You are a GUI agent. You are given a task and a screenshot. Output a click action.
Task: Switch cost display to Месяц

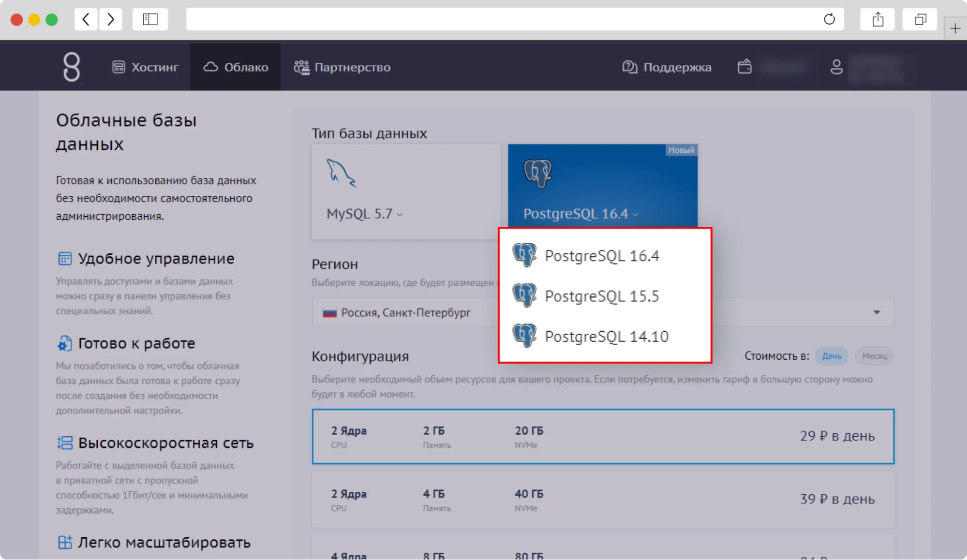click(x=874, y=356)
